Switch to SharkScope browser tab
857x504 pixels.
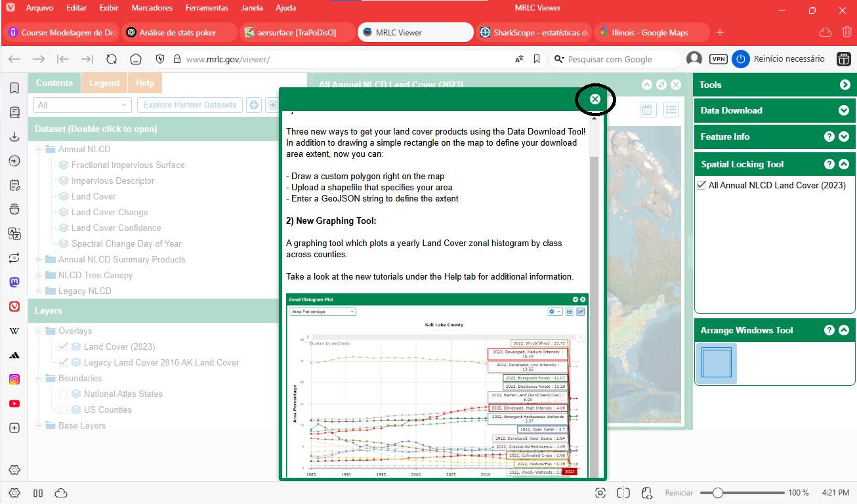coord(533,32)
